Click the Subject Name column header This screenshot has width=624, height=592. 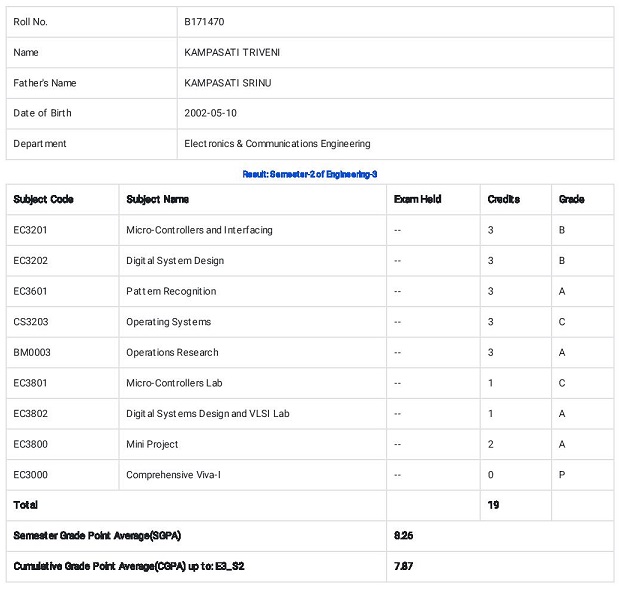click(158, 199)
